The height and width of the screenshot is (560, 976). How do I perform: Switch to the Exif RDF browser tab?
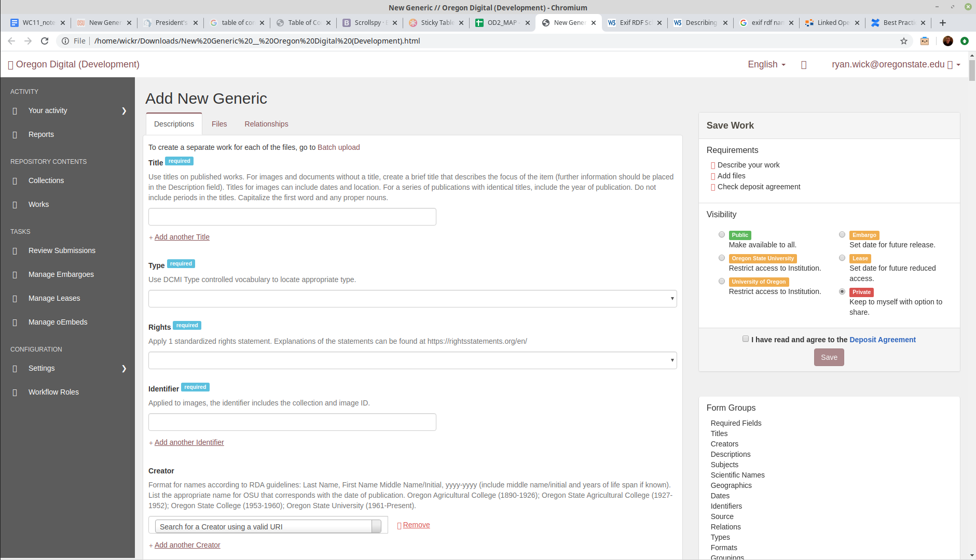tap(635, 23)
